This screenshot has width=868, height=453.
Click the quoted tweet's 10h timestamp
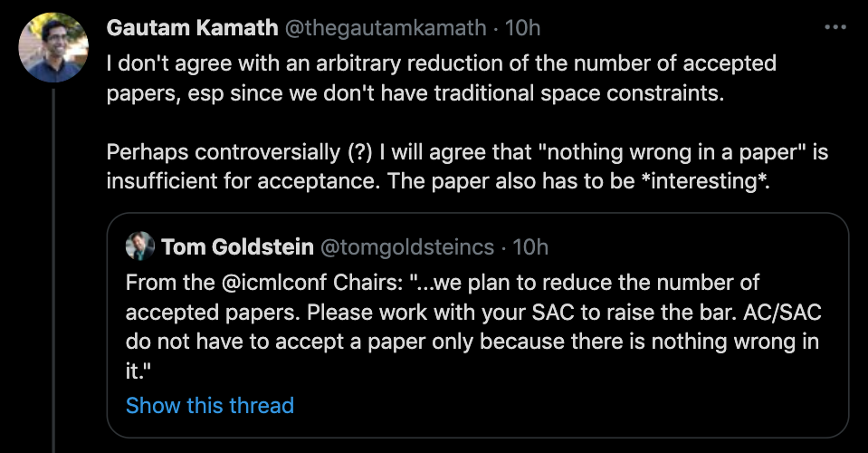(530, 246)
